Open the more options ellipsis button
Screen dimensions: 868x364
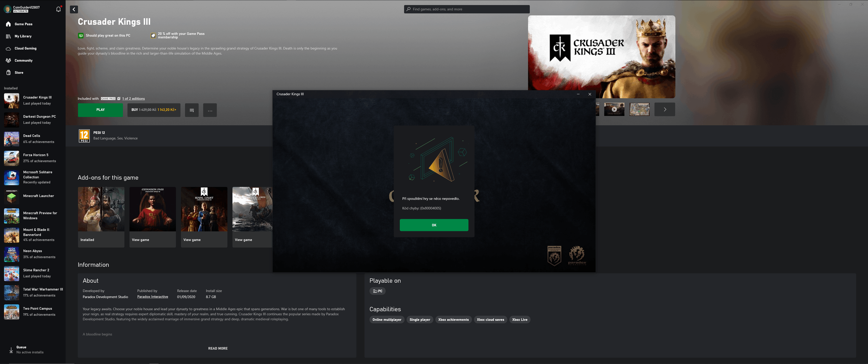[210, 110]
